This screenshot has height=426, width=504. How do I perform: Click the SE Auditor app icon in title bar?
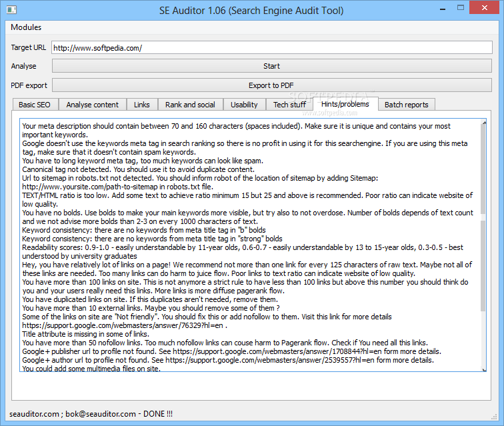point(11,10)
